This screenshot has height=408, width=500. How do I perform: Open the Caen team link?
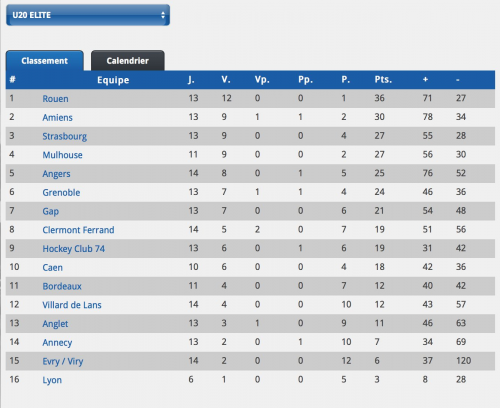52,267
